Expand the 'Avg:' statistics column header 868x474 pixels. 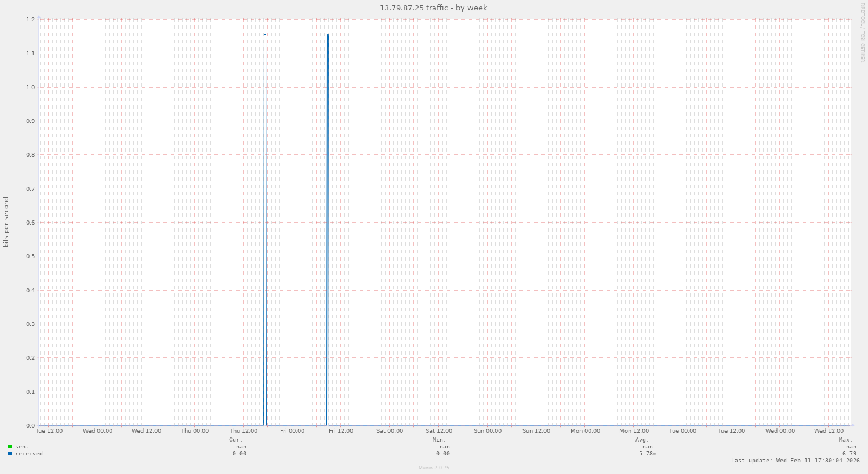click(x=644, y=440)
